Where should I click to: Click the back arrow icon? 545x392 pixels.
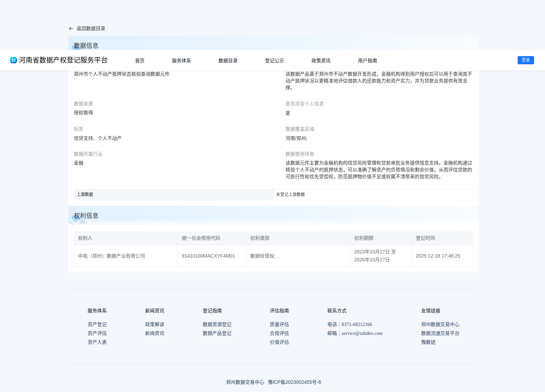pyautogui.click(x=71, y=29)
